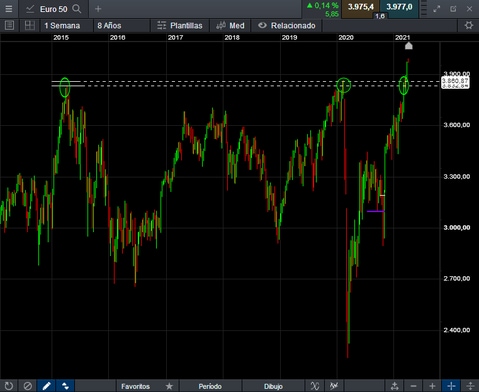Select the pencil drawing tool

click(x=46, y=386)
